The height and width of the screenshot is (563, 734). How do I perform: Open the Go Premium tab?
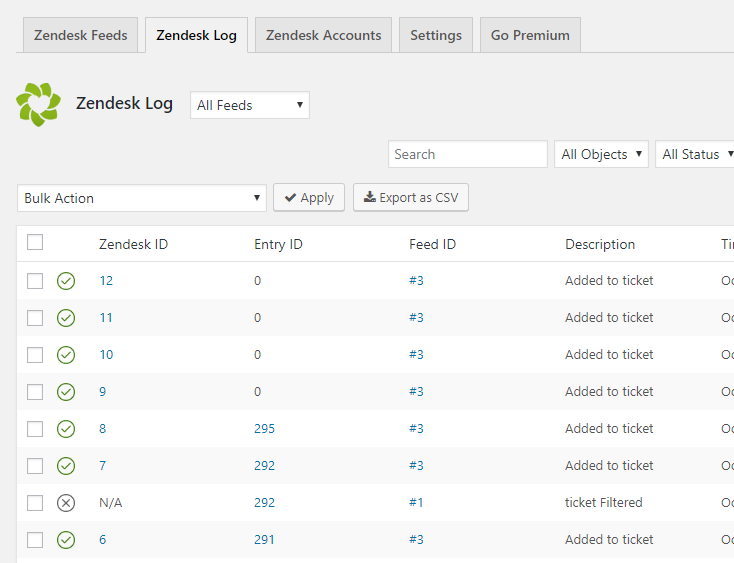click(x=530, y=35)
